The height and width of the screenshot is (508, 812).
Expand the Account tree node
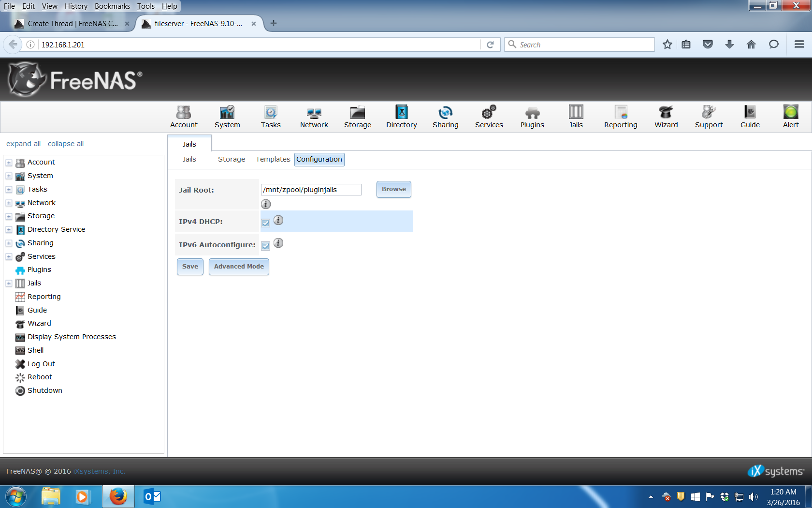tap(9, 163)
